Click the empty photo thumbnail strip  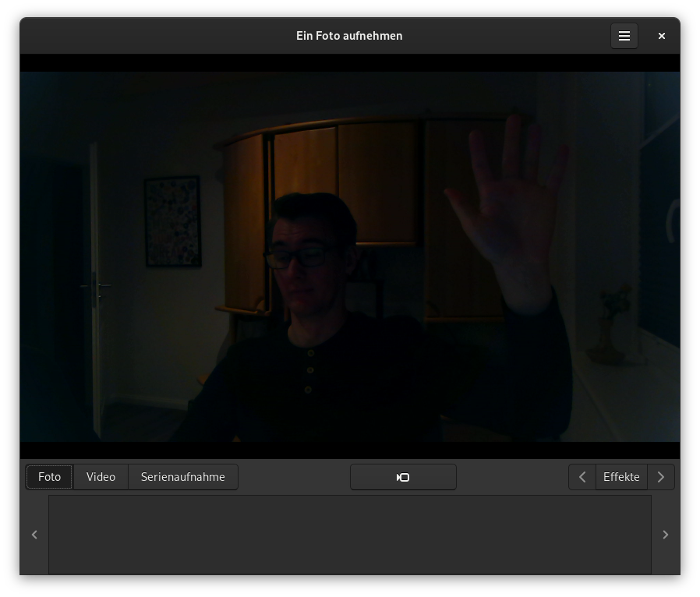point(350,535)
